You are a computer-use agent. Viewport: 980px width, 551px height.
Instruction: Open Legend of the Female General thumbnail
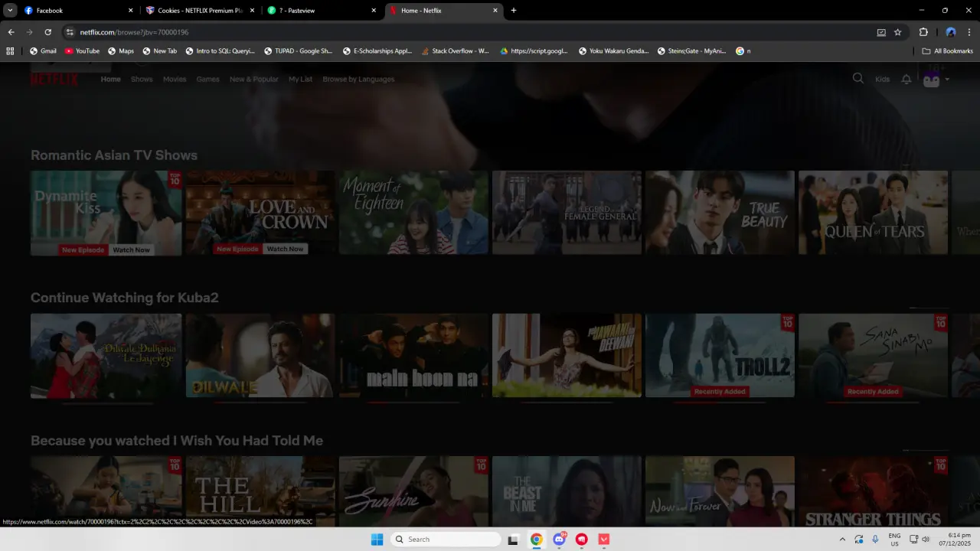(567, 213)
